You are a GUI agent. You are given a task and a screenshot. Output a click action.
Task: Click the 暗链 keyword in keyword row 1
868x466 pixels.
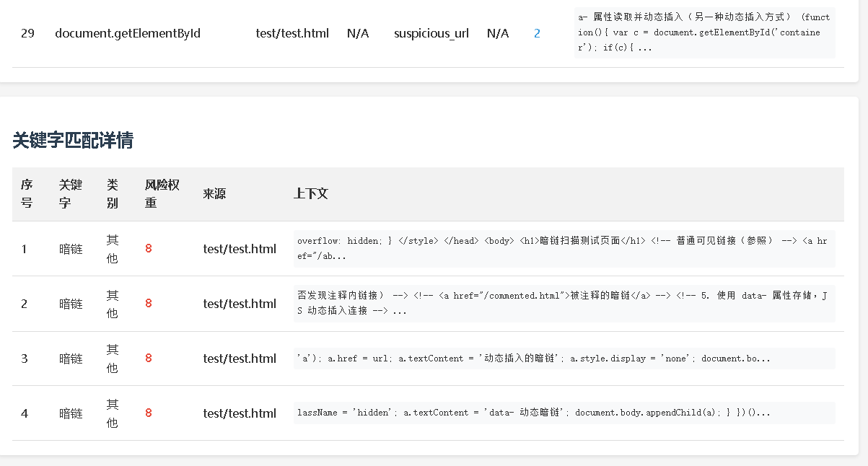[71, 249]
